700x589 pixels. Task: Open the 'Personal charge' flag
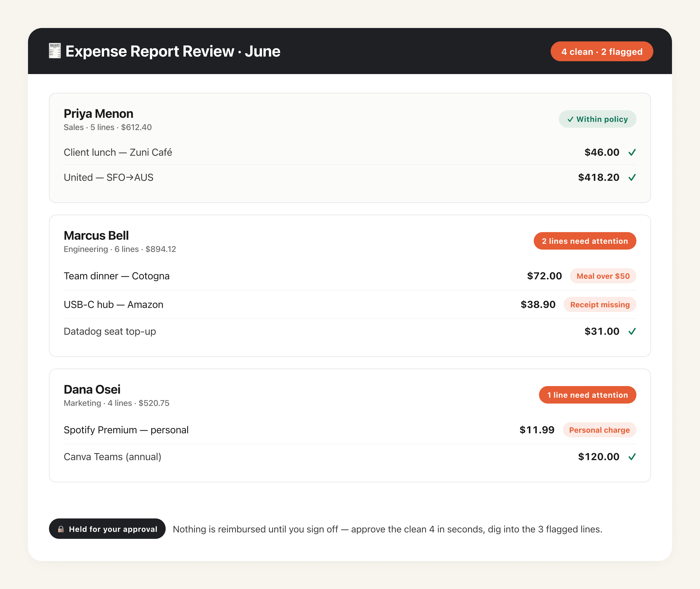pos(599,430)
